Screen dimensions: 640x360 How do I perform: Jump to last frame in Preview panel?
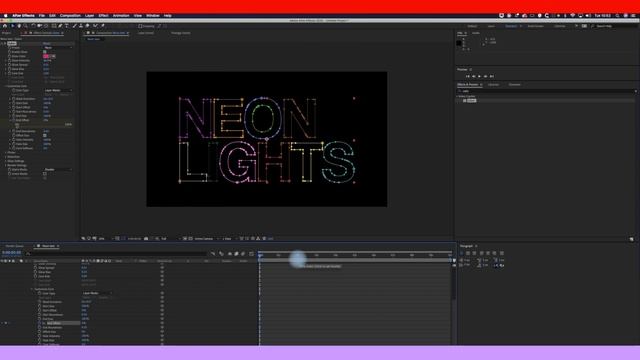pos(492,76)
